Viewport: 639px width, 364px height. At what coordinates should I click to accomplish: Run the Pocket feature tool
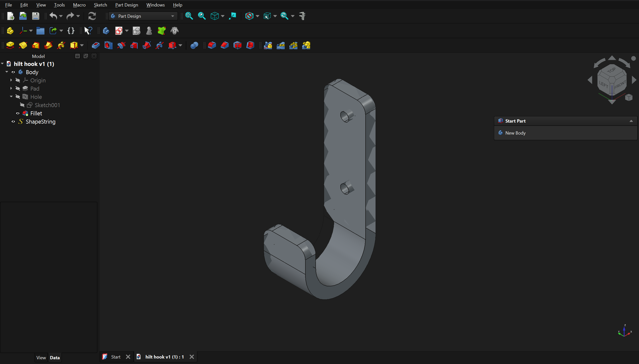[x=96, y=45]
